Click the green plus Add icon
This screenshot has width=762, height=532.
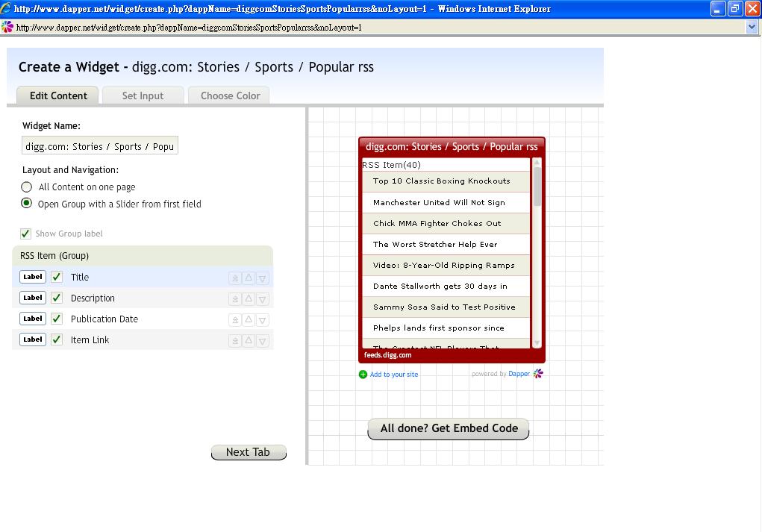pyautogui.click(x=363, y=375)
